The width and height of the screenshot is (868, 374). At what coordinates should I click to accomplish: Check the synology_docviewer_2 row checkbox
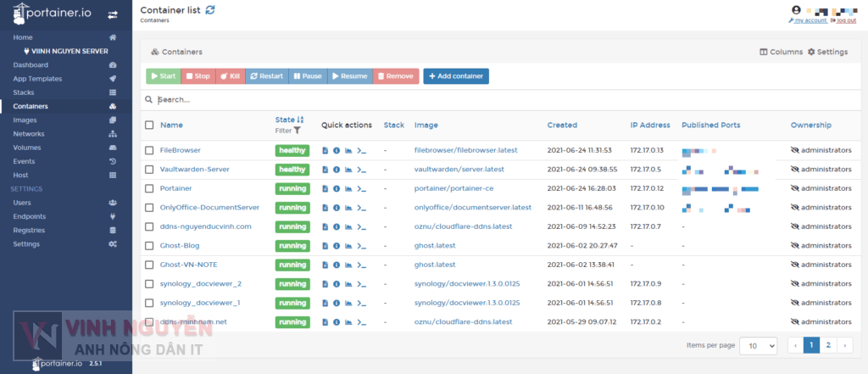point(149,284)
